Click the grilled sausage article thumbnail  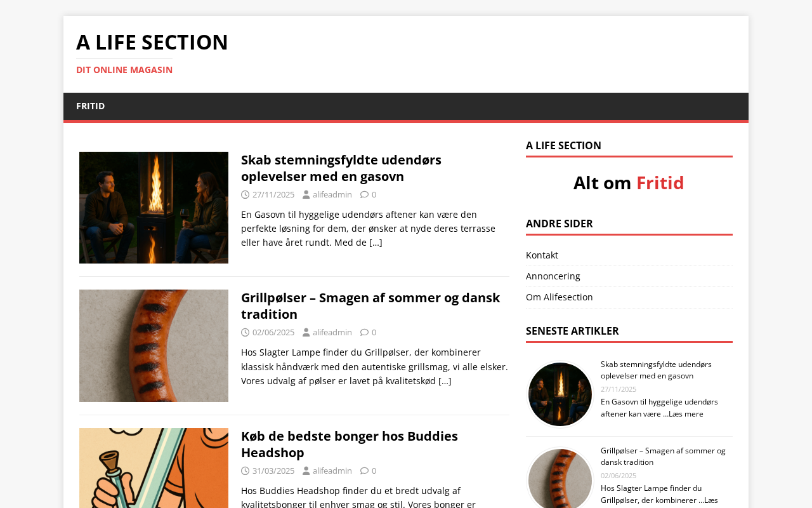154,345
